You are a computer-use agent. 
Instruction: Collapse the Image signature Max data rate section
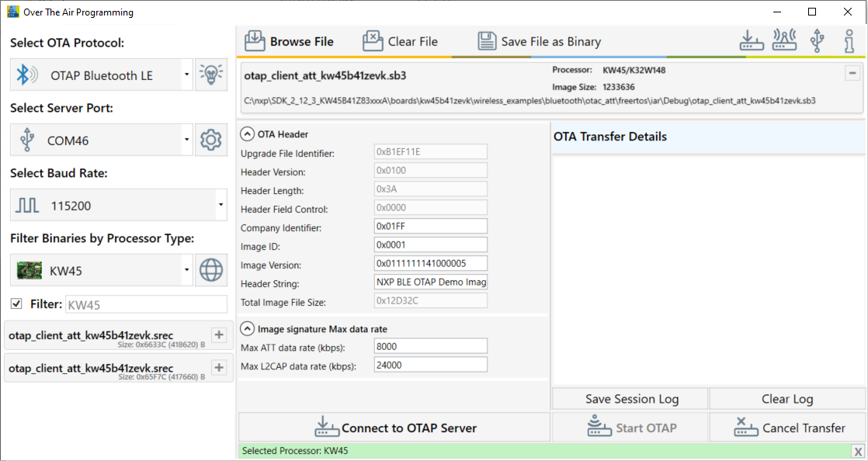tap(246, 328)
